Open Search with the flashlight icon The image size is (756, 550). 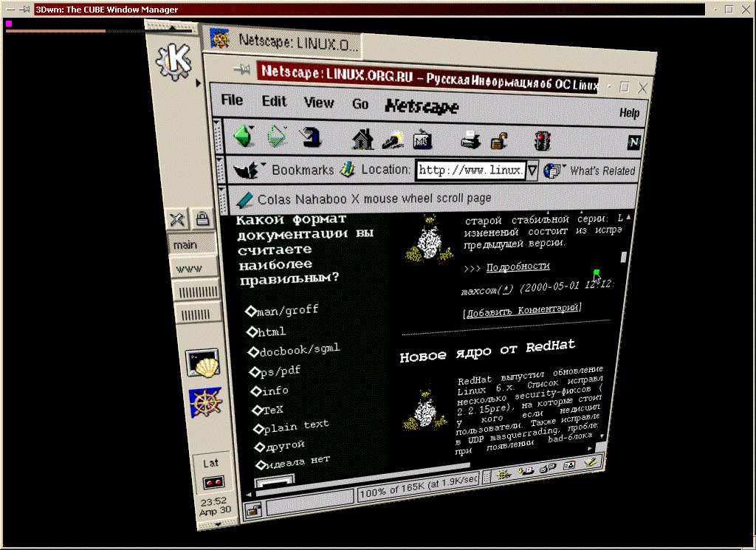coord(393,140)
